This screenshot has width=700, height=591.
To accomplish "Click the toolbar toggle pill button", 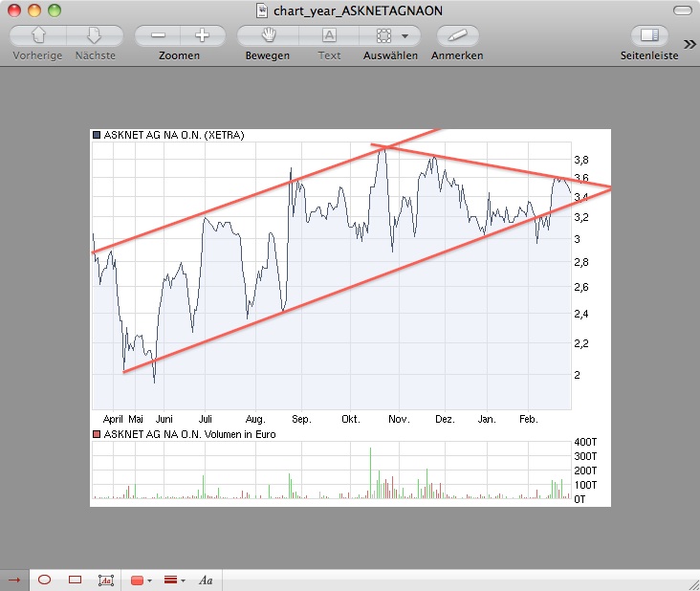I will tap(683, 11).
